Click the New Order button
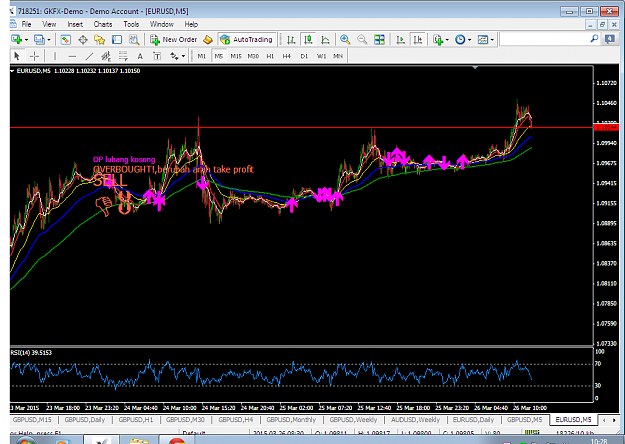The width and height of the screenshot is (625, 444). point(173,39)
